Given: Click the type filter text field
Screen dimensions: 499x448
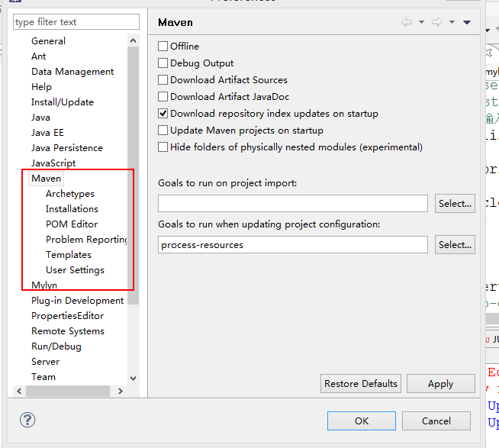Looking at the screenshot, I should [76, 22].
